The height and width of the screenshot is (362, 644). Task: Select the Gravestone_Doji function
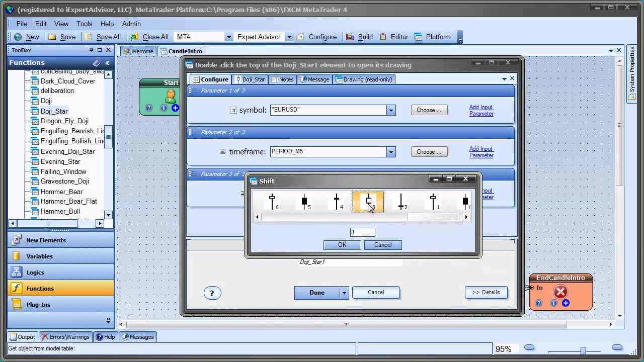(64, 182)
